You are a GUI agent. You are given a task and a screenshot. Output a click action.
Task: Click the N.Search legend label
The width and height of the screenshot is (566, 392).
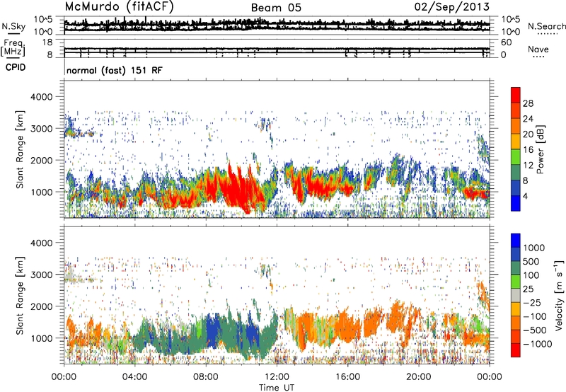coord(546,26)
